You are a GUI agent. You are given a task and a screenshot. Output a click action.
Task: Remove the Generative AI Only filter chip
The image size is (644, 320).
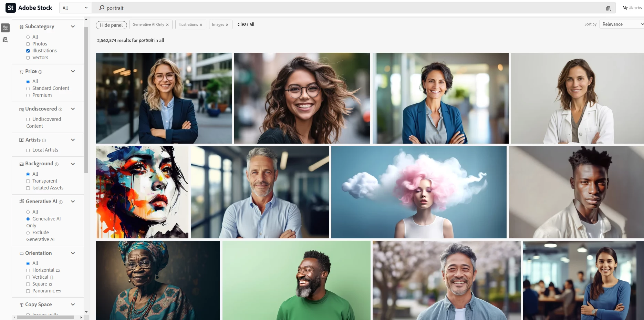pyautogui.click(x=167, y=25)
